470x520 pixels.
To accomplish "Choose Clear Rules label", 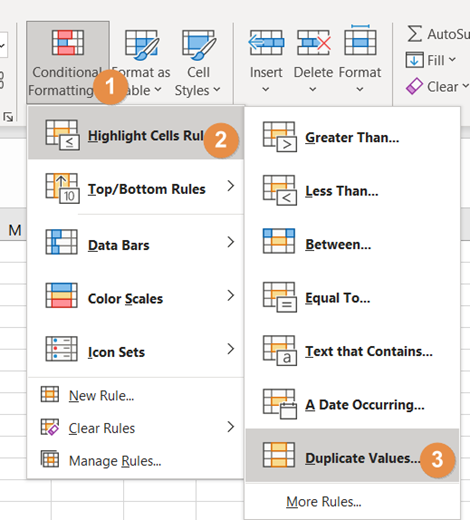I will [102, 428].
